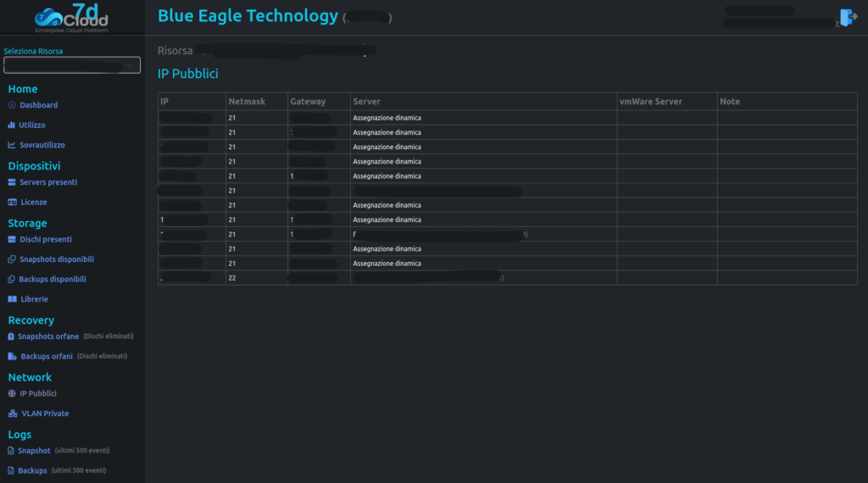
Task: Click the Librerie book icon
Action: click(x=12, y=299)
